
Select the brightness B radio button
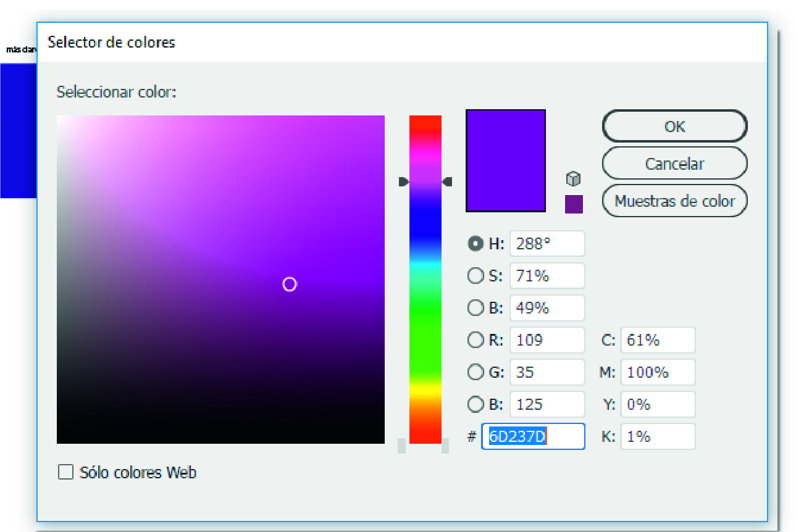click(476, 308)
